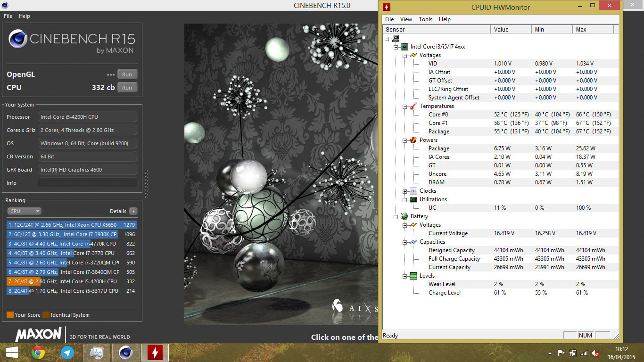
Task: Click the Value column header
Action: coord(511,29)
